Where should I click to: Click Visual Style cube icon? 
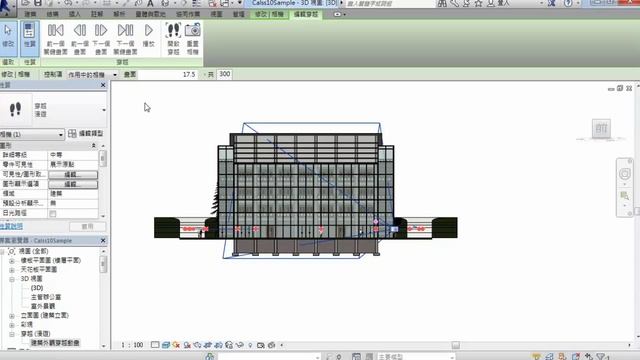pos(166,345)
